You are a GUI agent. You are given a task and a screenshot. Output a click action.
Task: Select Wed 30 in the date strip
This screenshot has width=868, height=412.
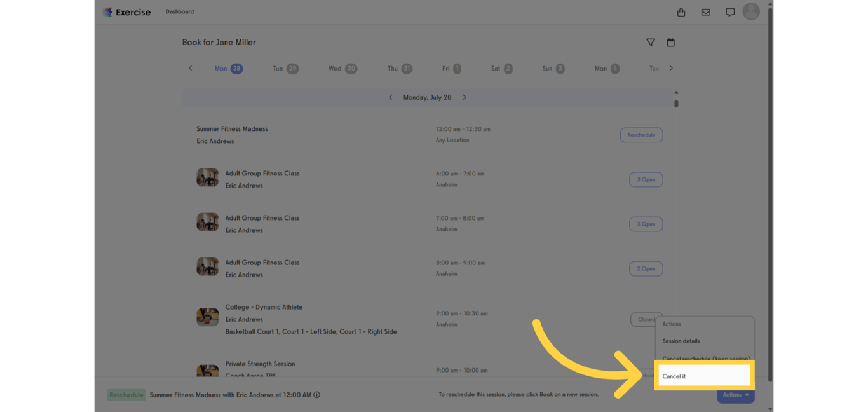click(342, 68)
